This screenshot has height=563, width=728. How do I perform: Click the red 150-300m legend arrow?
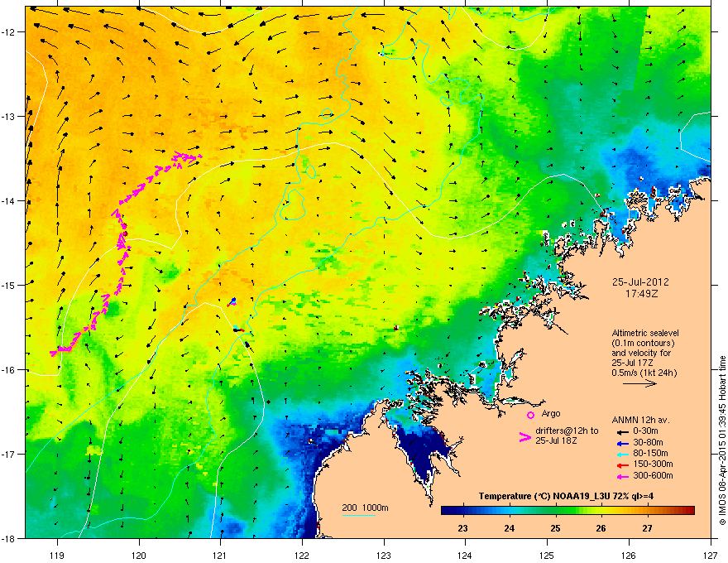point(622,465)
